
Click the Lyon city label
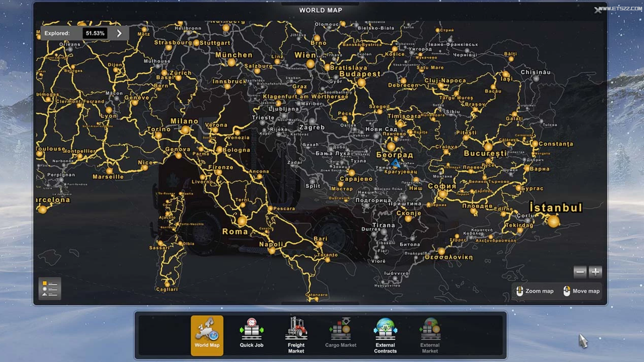(109, 116)
